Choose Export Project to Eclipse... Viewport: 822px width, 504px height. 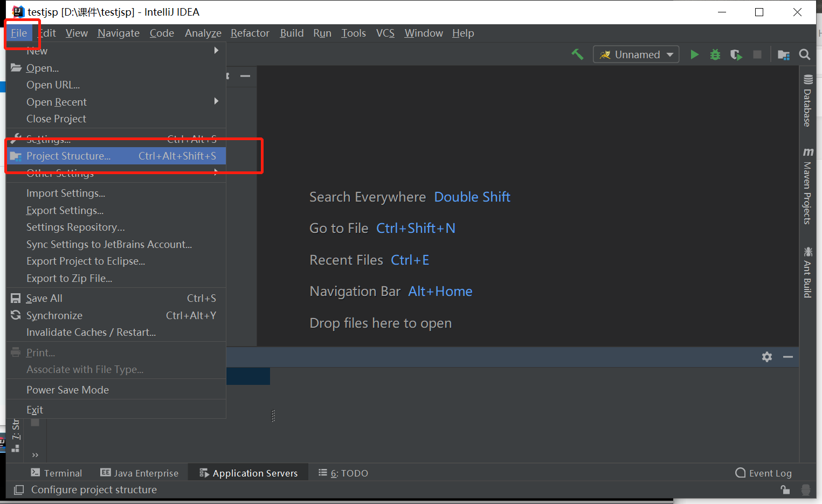pyautogui.click(x=116, y=261)
